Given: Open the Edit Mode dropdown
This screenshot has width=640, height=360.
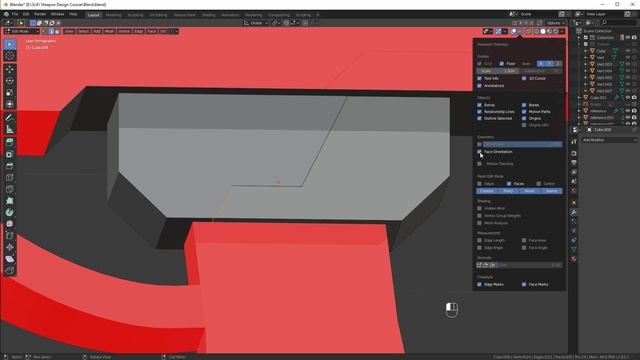Looking at the screenshot, I should click(22, 31).
